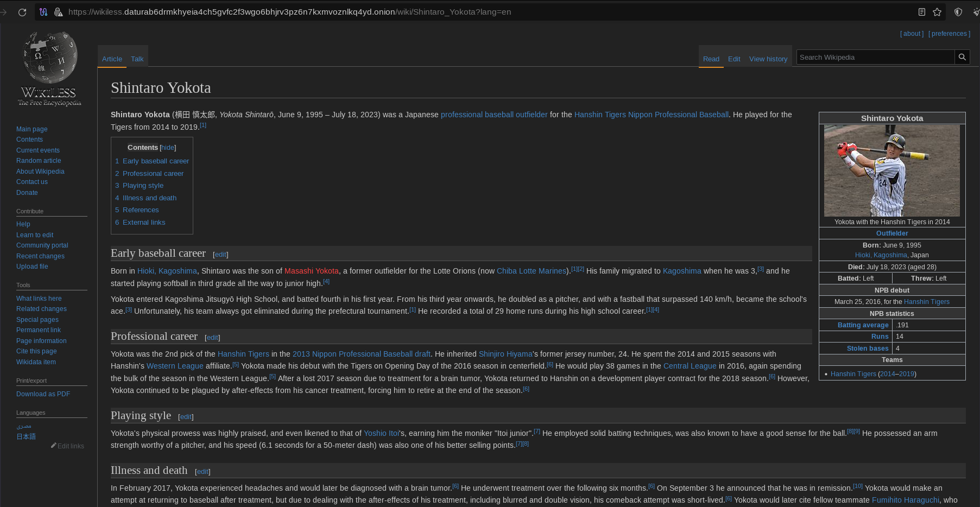Select the Edit tab
The width and height of the screenshot is (980, 507).
[734, 59]
